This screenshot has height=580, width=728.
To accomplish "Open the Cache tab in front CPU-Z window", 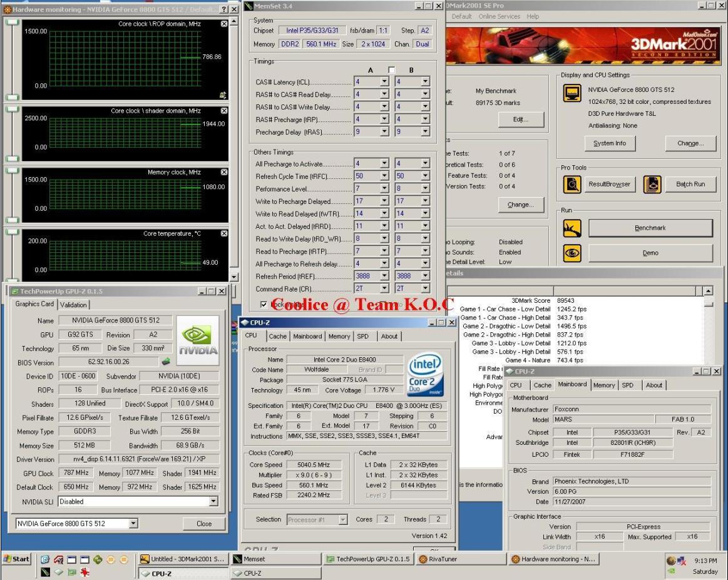I will point(278,337).
